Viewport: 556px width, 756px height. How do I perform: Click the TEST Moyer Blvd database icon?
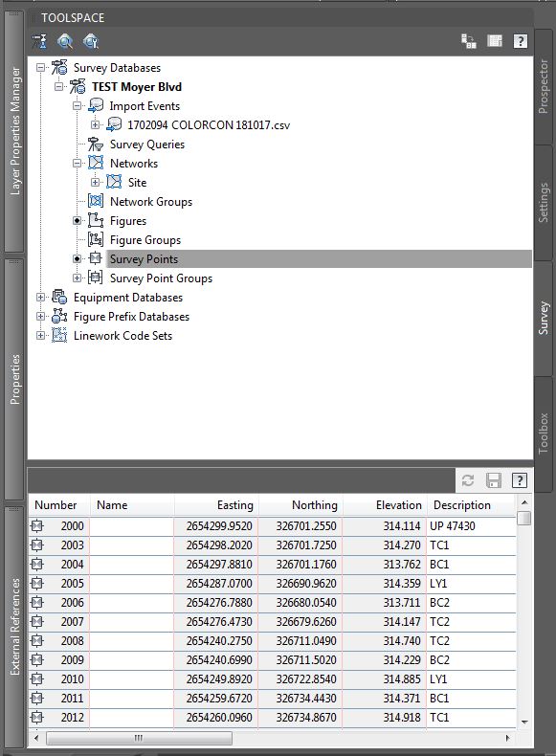tap(78, 87)
